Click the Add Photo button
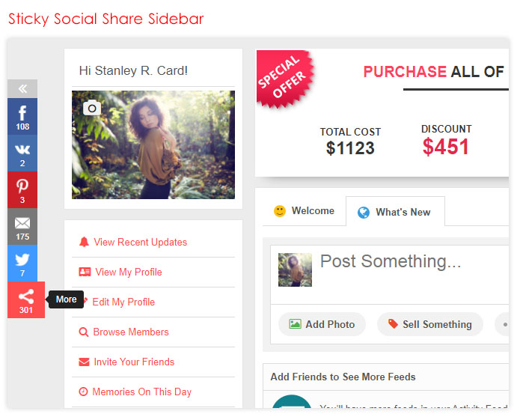This screenshot has height=420, width=520. (x=322, y=324)
